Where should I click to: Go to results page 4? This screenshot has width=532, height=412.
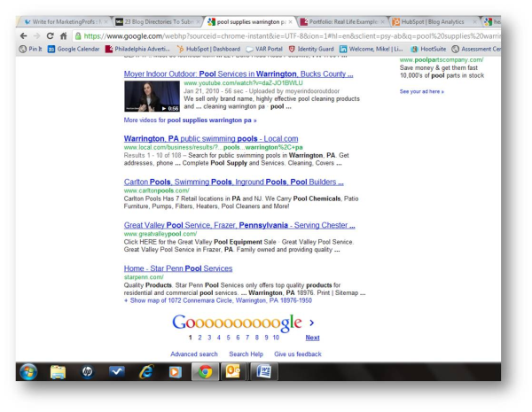219,338
